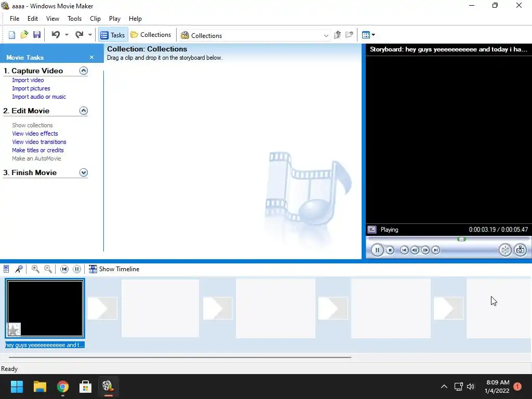Select the first storyboard clip thumbnail

tap(45, 308)
